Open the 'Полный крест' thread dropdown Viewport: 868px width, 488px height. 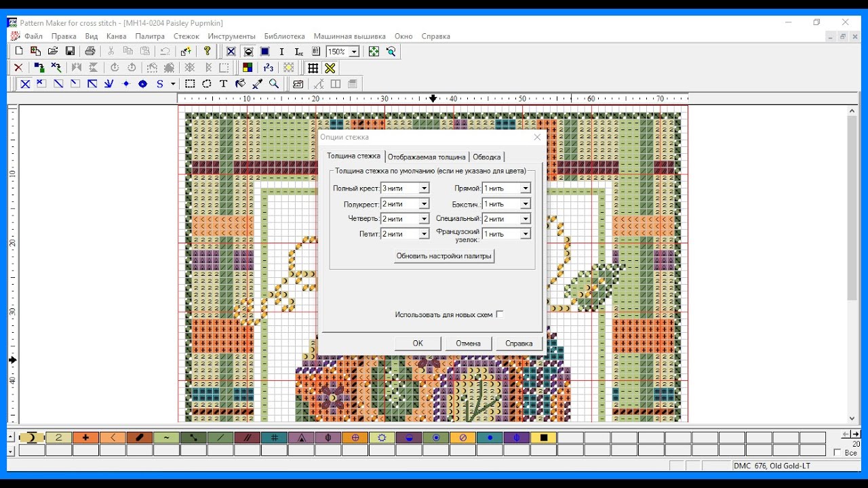[x=424, y=188]
